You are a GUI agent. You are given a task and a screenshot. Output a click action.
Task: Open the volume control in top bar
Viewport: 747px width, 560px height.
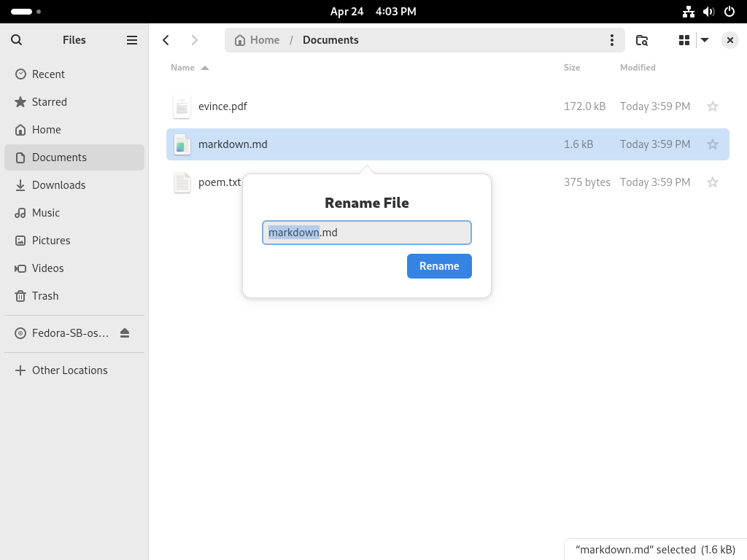(x=709, y=12)
